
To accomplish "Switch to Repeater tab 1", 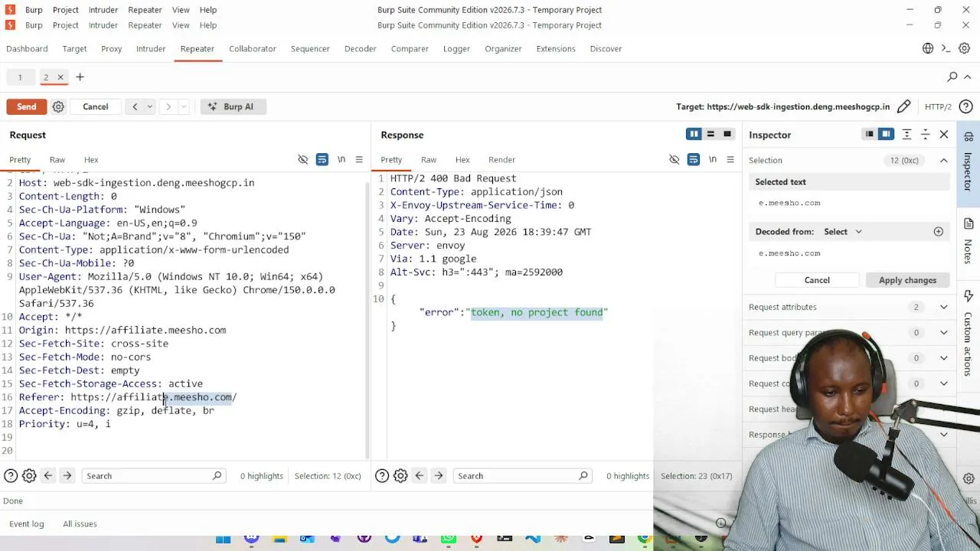I will (x=20, y=77).
